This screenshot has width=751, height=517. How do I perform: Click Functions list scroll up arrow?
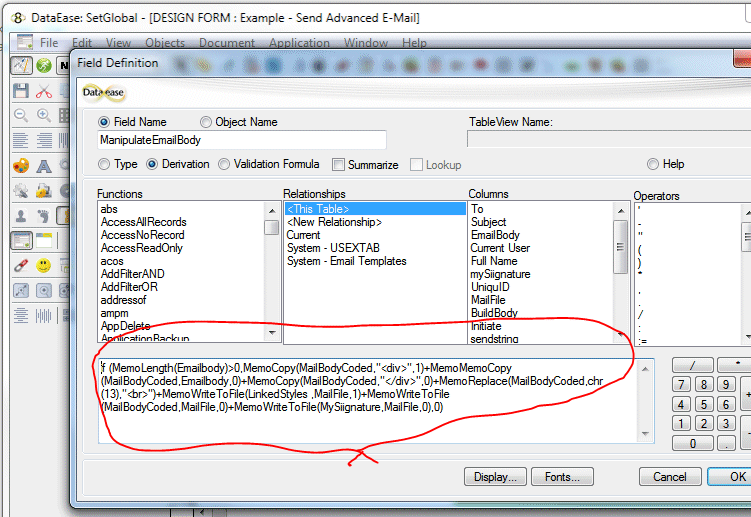coord(272,211)
